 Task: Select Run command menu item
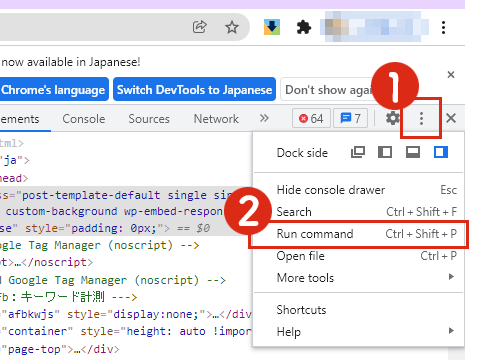tap(359, 234)
